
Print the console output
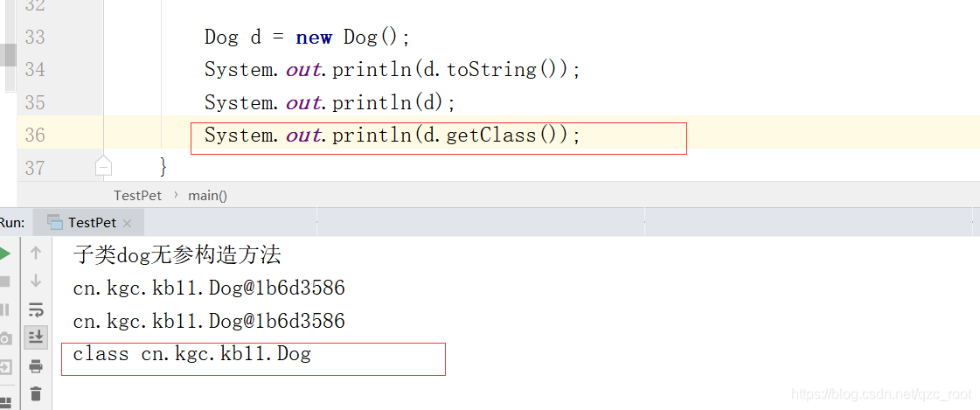36,365
